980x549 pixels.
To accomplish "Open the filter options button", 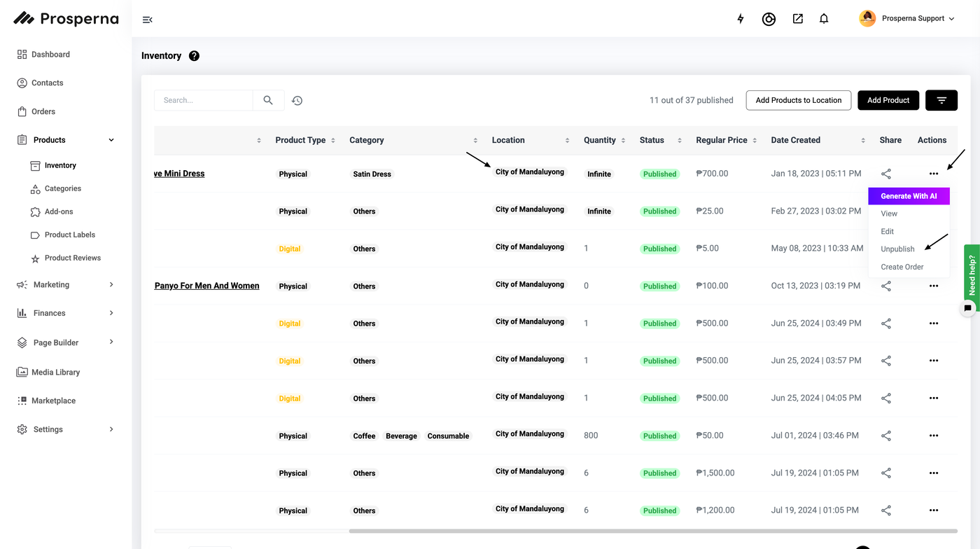I will tap(941, 100).
